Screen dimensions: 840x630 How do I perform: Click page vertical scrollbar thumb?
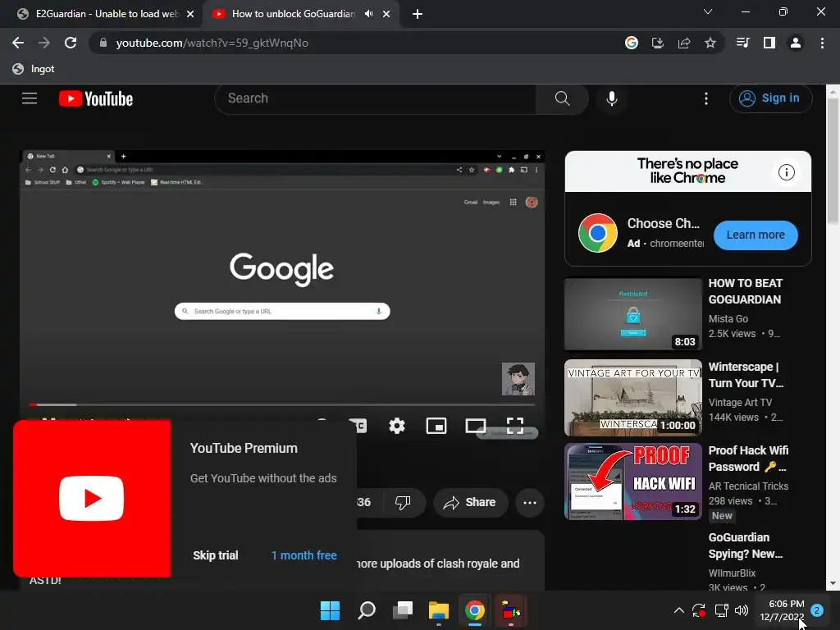click(x=833, y=161)
